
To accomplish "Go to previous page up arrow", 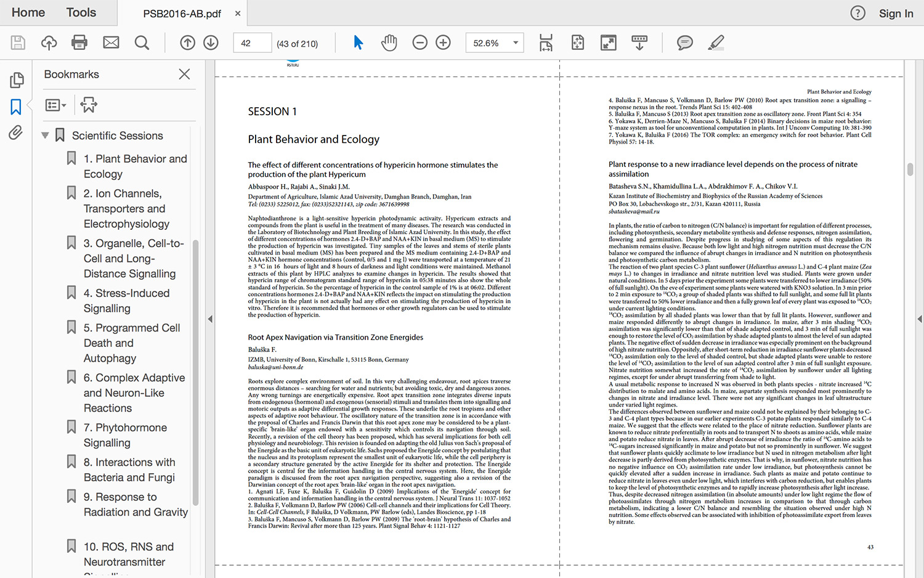I will coord(187,43).
